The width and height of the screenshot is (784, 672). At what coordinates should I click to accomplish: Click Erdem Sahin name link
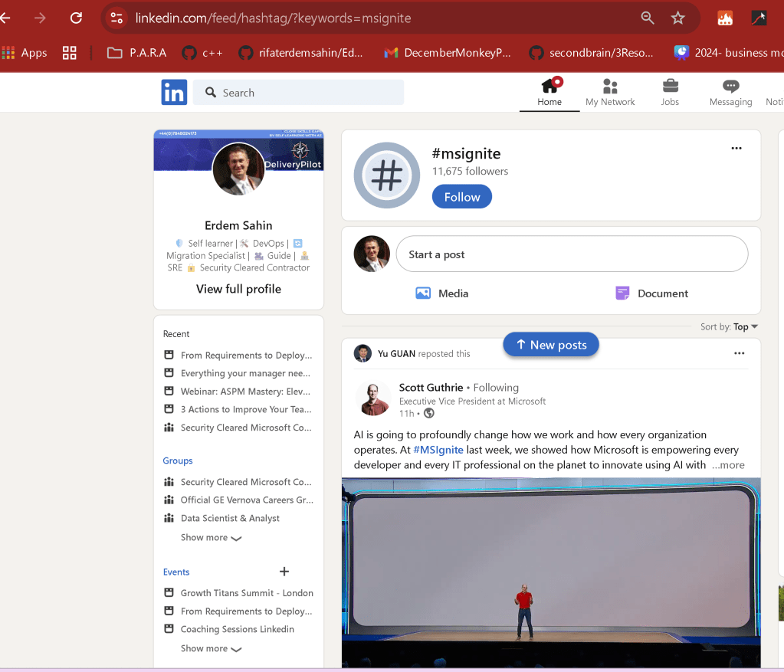coord(238,225)
